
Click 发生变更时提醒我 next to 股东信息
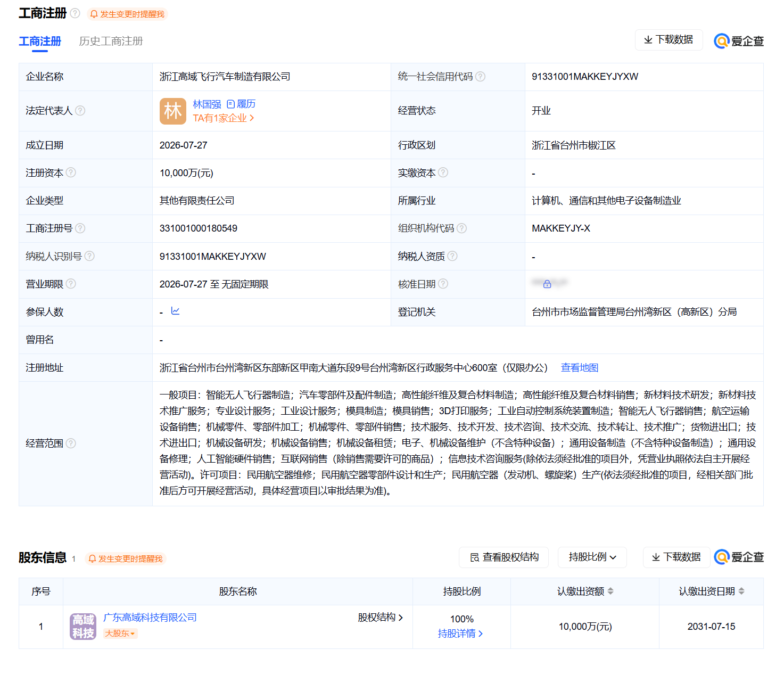pos(126,558)
